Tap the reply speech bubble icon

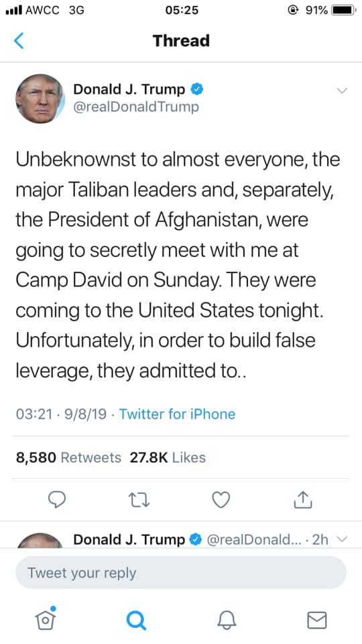point(57,500)
